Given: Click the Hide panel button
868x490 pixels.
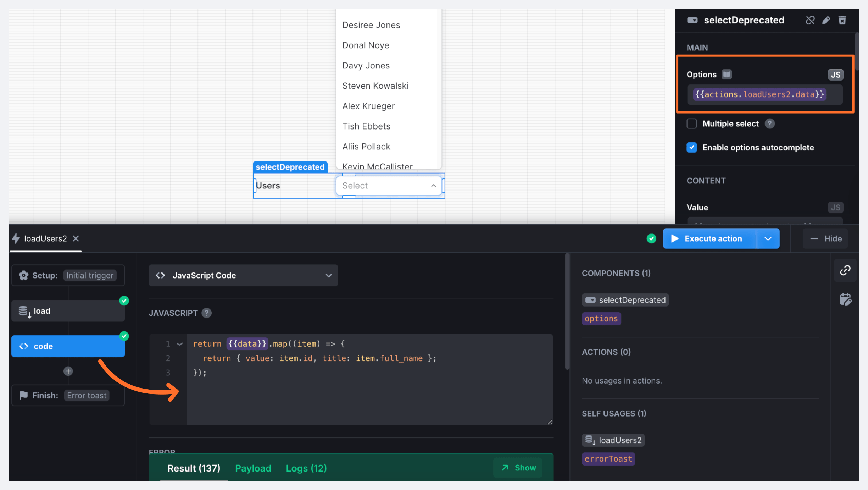Looking at the screenshot, I should pos(826,239).
